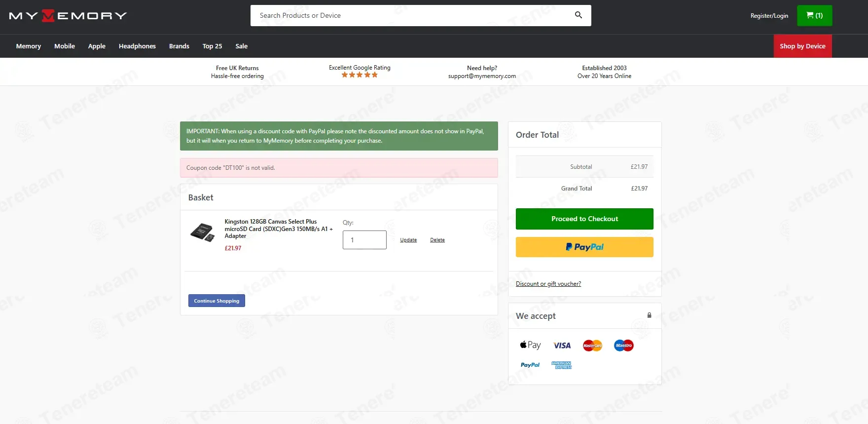Click the quantity input field

point(364,240)
